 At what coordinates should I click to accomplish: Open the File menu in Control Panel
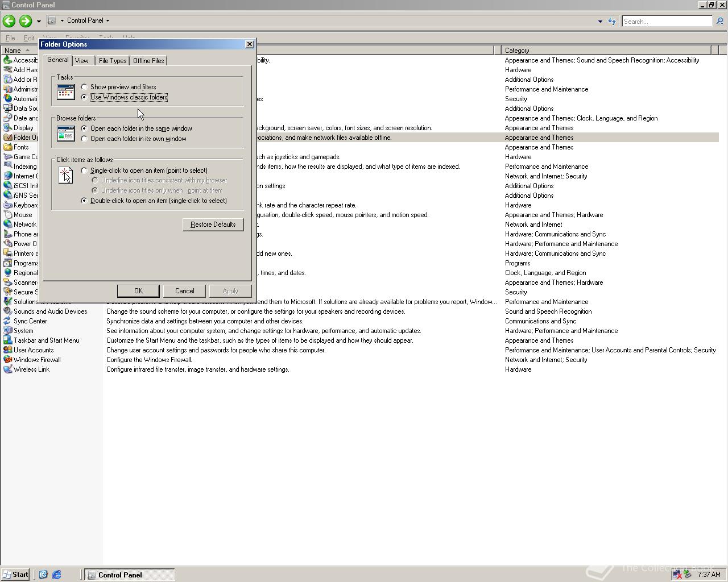pyautogui.click(x=10, y=38)
